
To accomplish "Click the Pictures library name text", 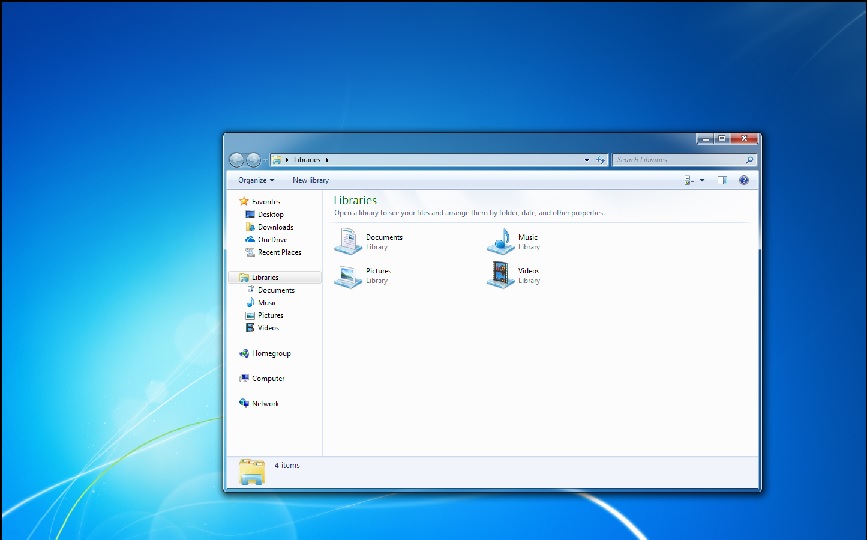I will (379, 271).
